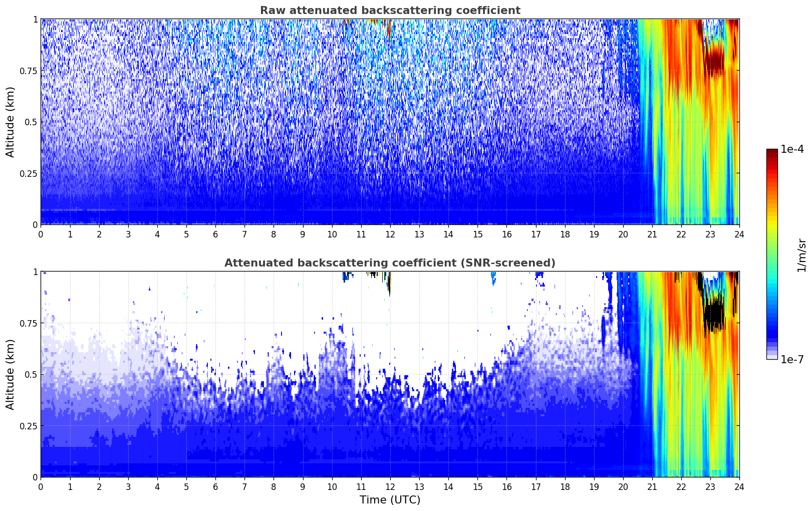Select hour 6 tick on top plot axis
The image size is (812, 511).
click(x=215, y=234)
